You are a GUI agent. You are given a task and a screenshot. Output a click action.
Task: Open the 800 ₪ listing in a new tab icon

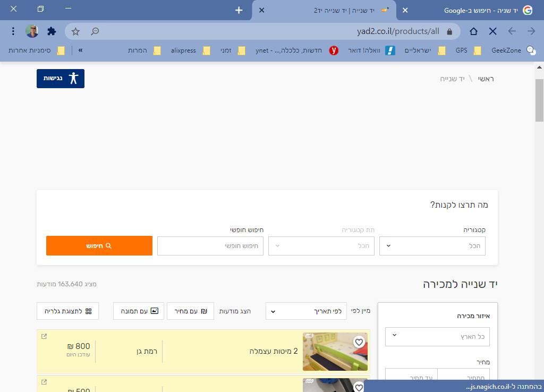tap(44, 336)
